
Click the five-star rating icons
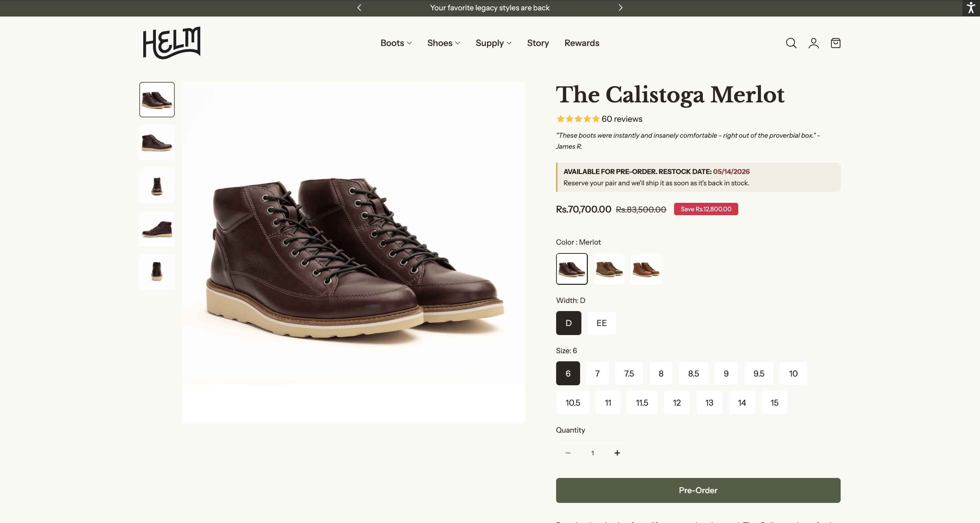(x=578, y=119)
